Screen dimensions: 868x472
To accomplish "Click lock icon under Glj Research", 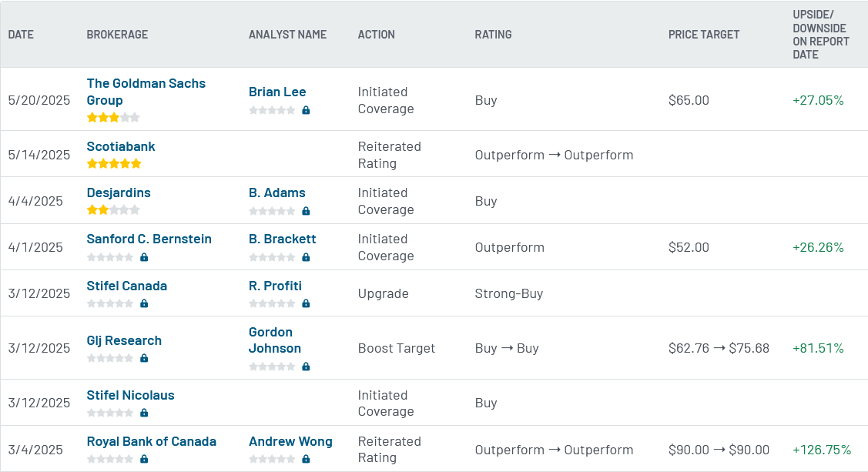I will tap(144, 358).
